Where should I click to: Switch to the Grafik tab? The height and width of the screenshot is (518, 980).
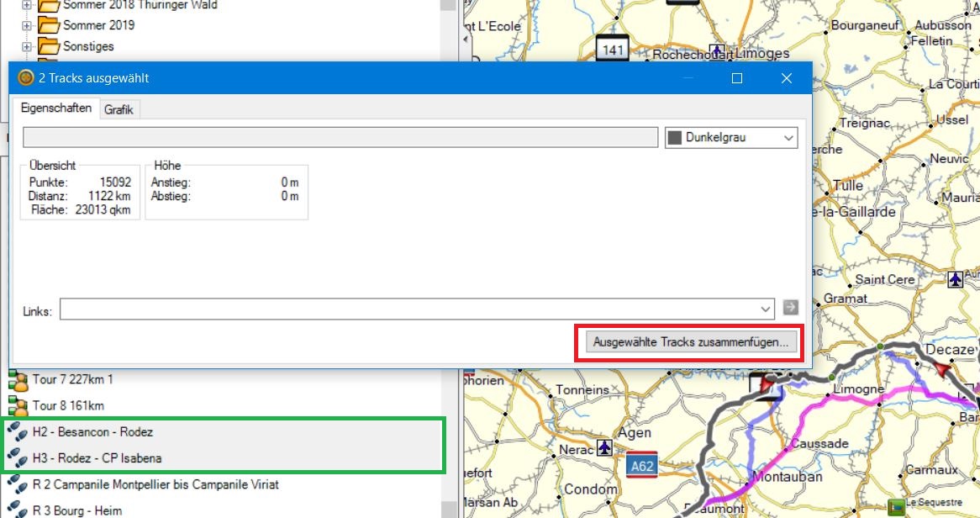pyautogui.click(x=119, y=110)
